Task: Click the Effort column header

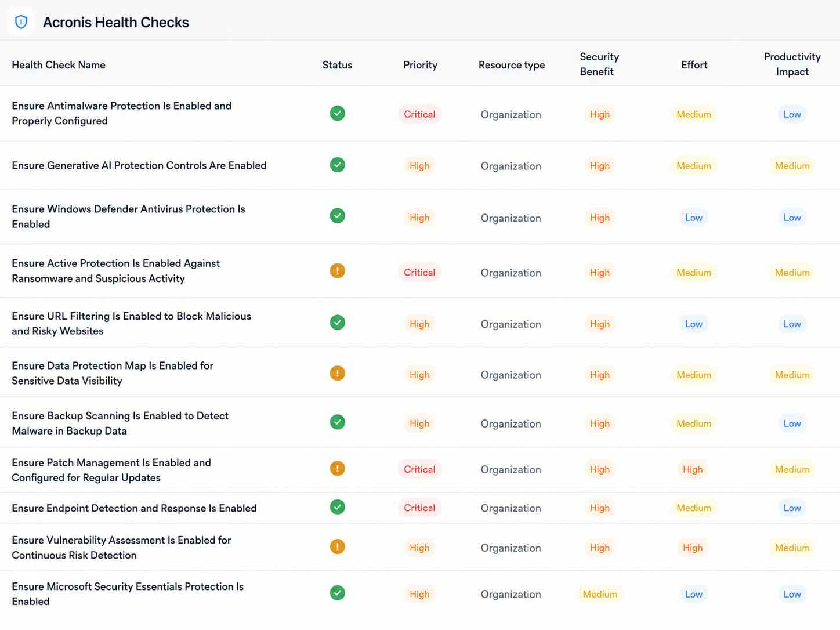Action: tap(694, 65)
